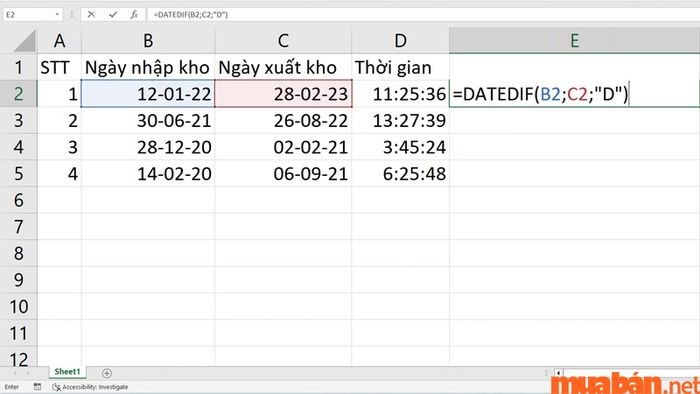The height and width of the screenshot is (394, 700).
Task: Click the horizontal scrollbar left arrow
Action: tap(558, 373)
